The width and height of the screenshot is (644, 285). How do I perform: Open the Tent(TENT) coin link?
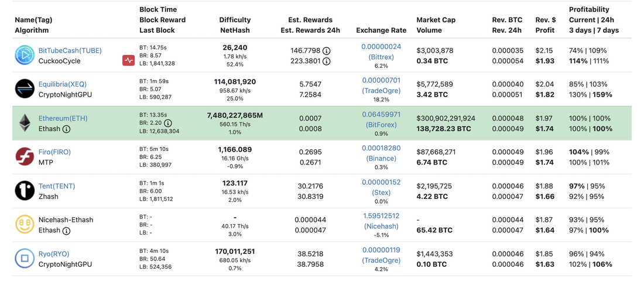(57, 186)
